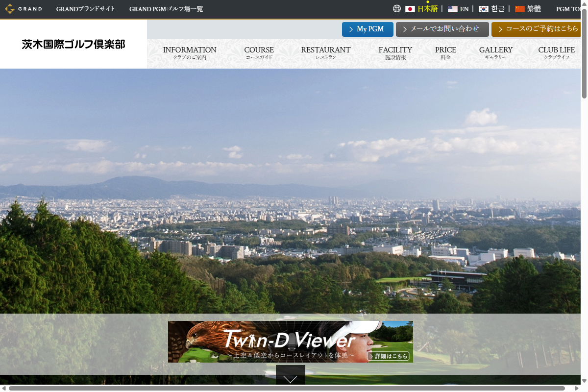Click コースのご予約はこちら button

(x=536, y=29)
